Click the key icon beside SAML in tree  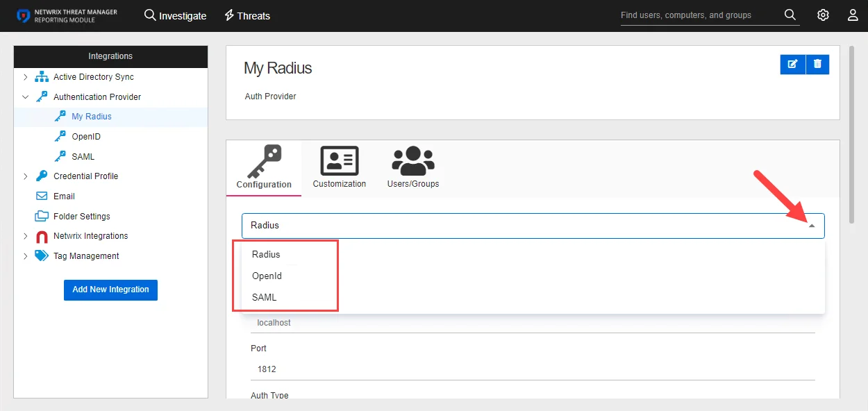tap(60, 157)
